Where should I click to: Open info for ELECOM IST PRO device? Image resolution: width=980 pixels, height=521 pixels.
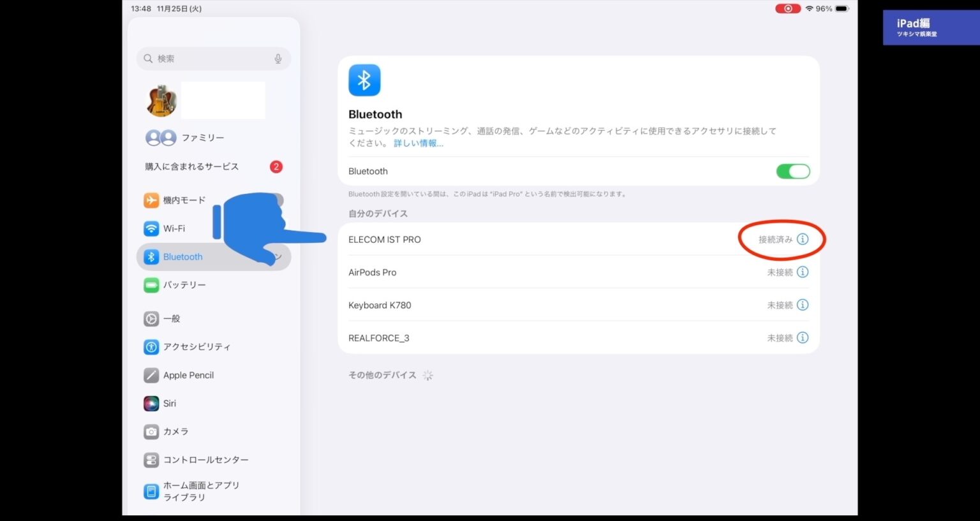click(x=803, y=239)
